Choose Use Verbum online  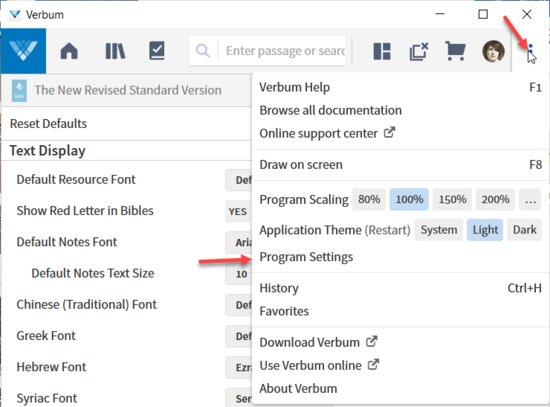click(400, 365)
